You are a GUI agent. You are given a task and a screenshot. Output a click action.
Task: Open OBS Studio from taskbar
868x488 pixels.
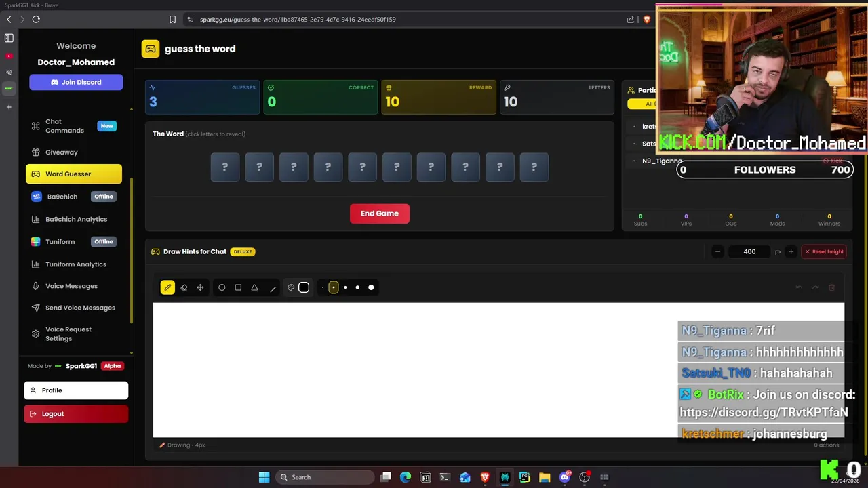tap(585, 477)
